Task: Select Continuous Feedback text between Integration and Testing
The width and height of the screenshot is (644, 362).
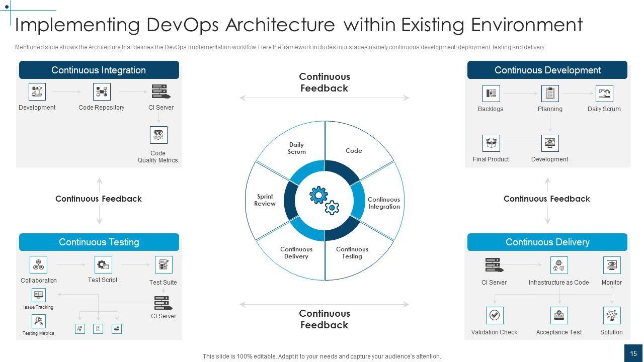Action: pos(99,199)
